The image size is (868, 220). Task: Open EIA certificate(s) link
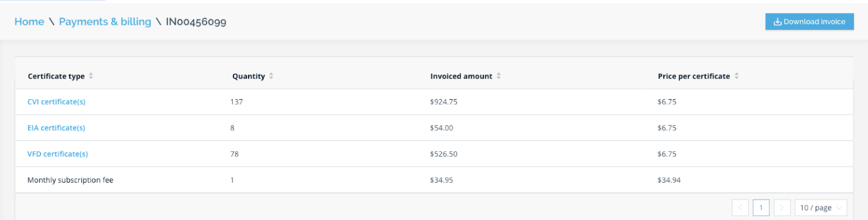(56, 128)
